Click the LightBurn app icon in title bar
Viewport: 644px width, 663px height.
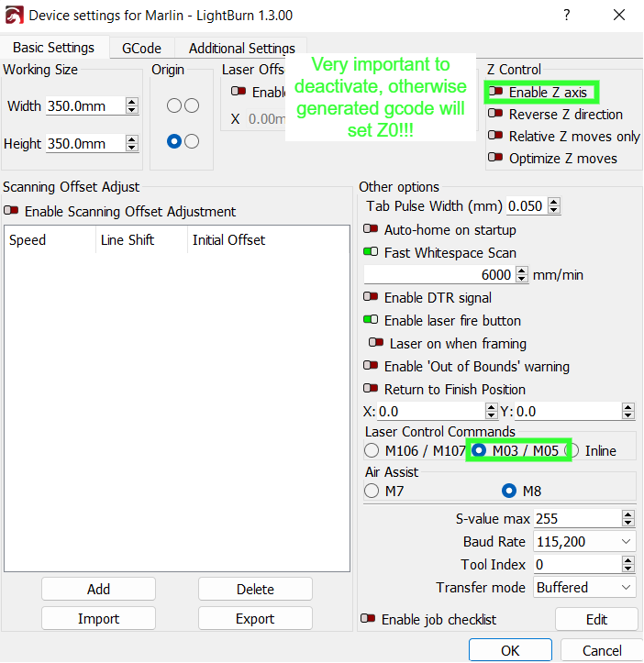tap(14, 16)
